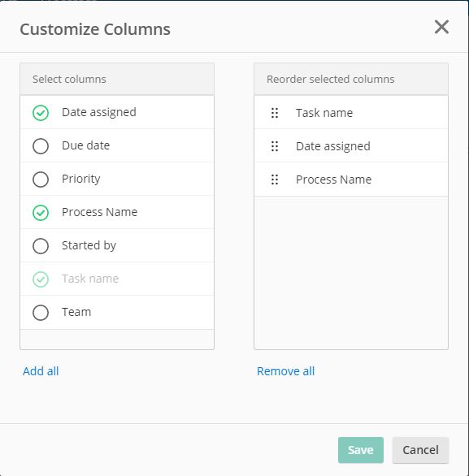Cancel the column changes
This screenshot has height=476, width=469.
(420, 450)
